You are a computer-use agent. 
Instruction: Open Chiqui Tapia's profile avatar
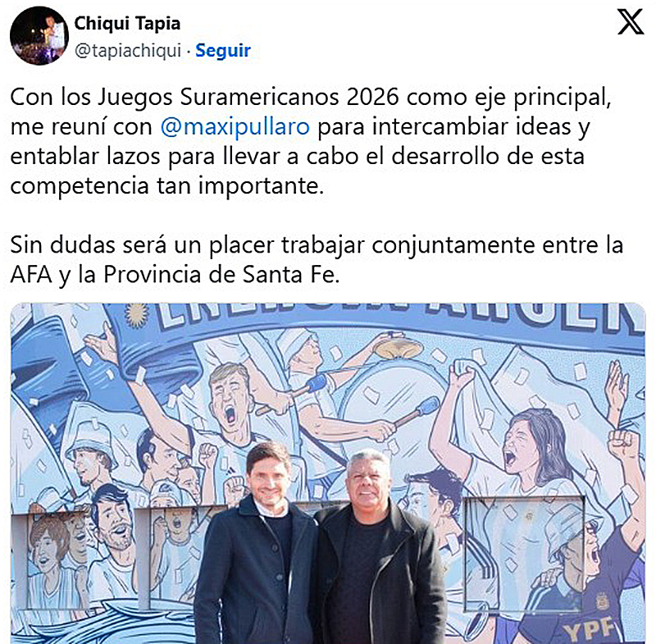pyautogui.click(x=39, y=35)
